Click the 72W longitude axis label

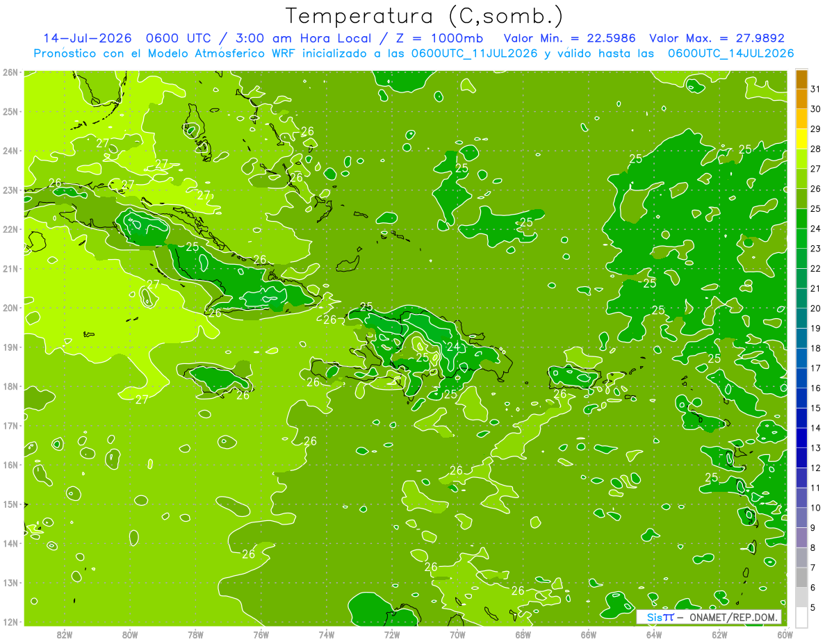coord(392,634)
